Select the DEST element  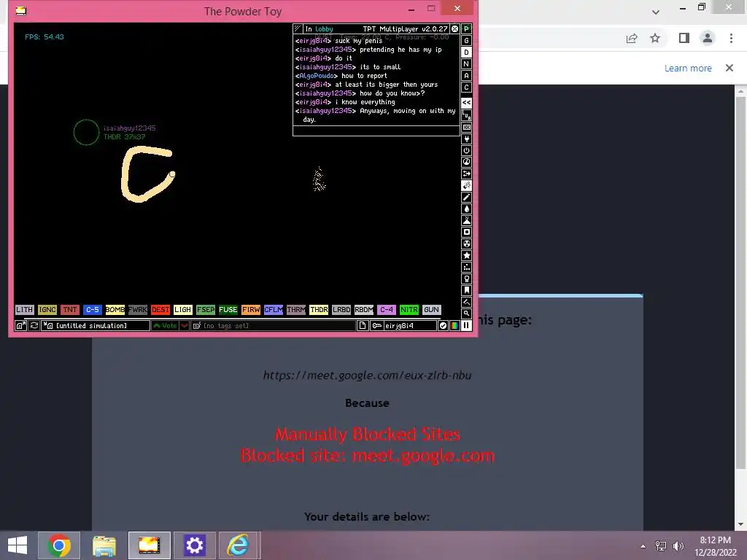tap(160, 309)
